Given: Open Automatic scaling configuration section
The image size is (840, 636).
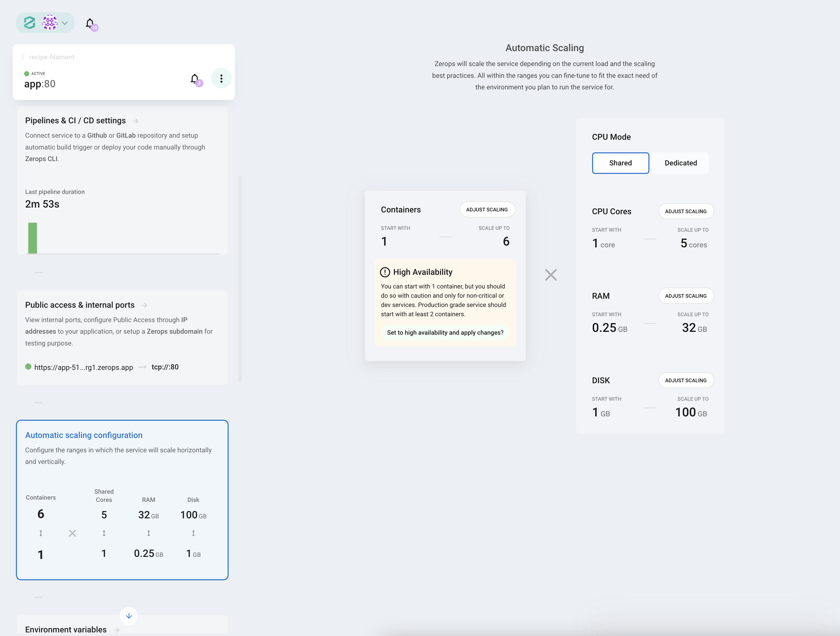Looking at the screenshot, I should [x=84, y=435].
